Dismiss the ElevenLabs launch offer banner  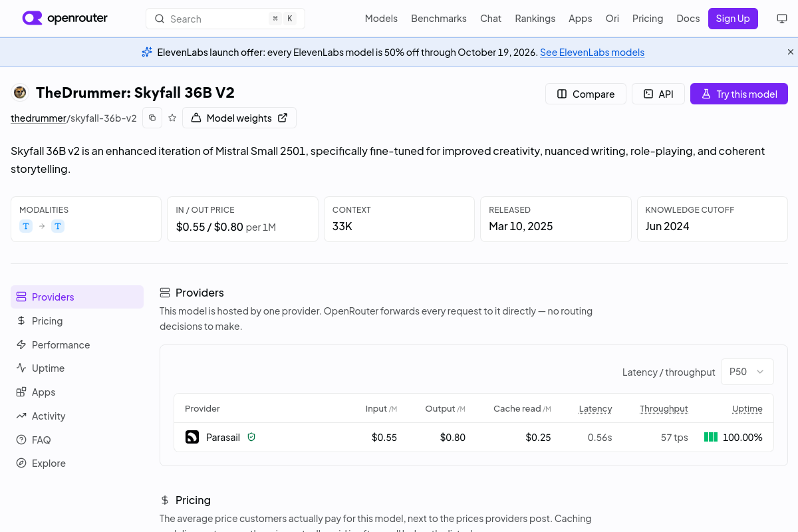[x=791, y=52]
